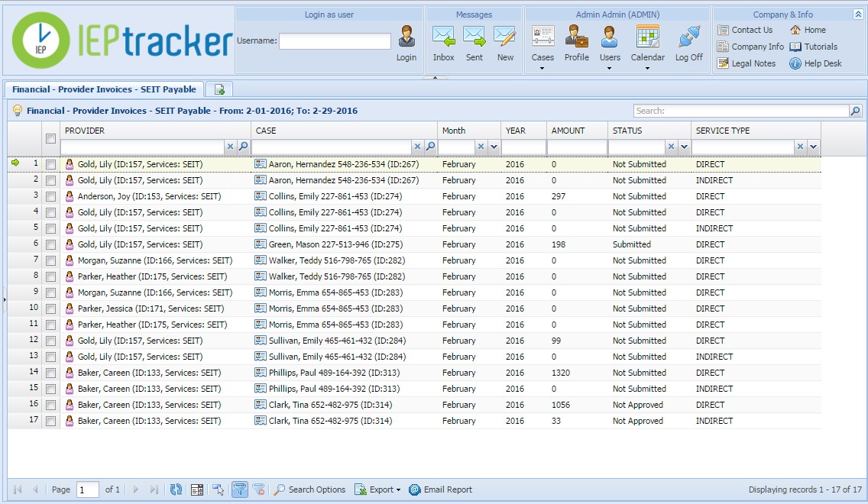Open the Cases menu icon
868x504 pixels.
542,37
